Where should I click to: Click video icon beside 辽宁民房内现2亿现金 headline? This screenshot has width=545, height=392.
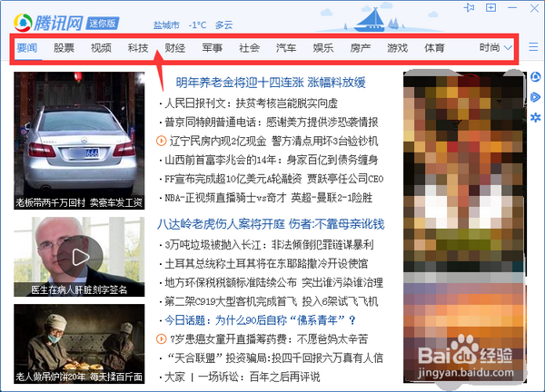162,141
